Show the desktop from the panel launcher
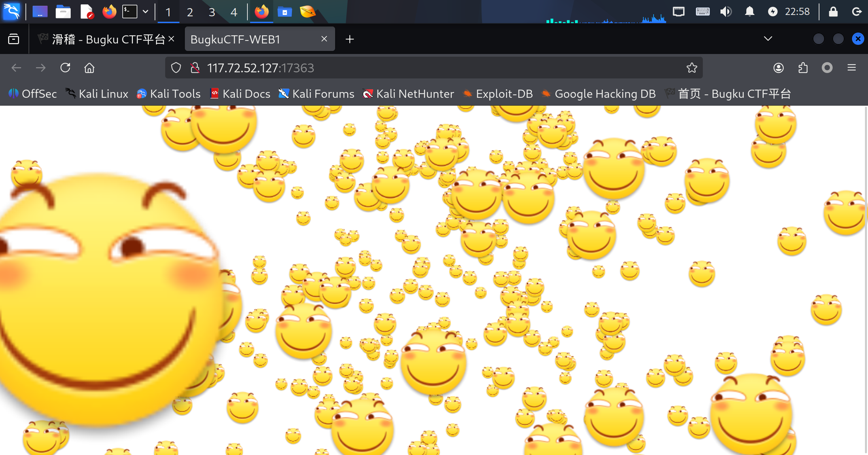Screen dimensions: 868x455 click(x=40, y=12)
